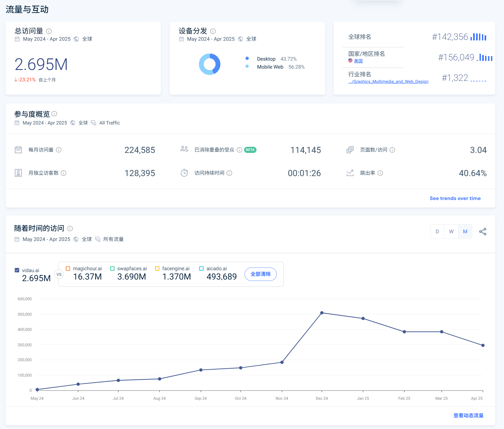Click the 40.64% bounce rate value
The width and height of the screenshot is (504, 429).
(x=473, y=173)
